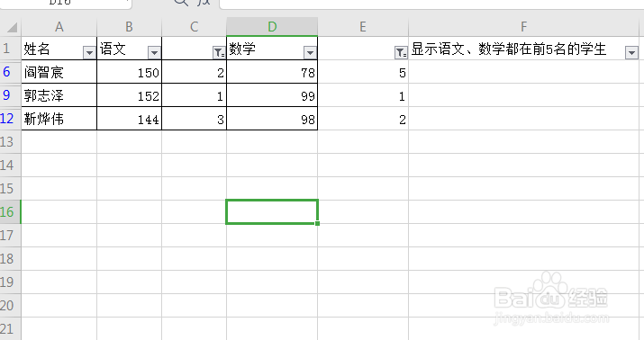Select the name cell 阎智宸

coord(59,72)
